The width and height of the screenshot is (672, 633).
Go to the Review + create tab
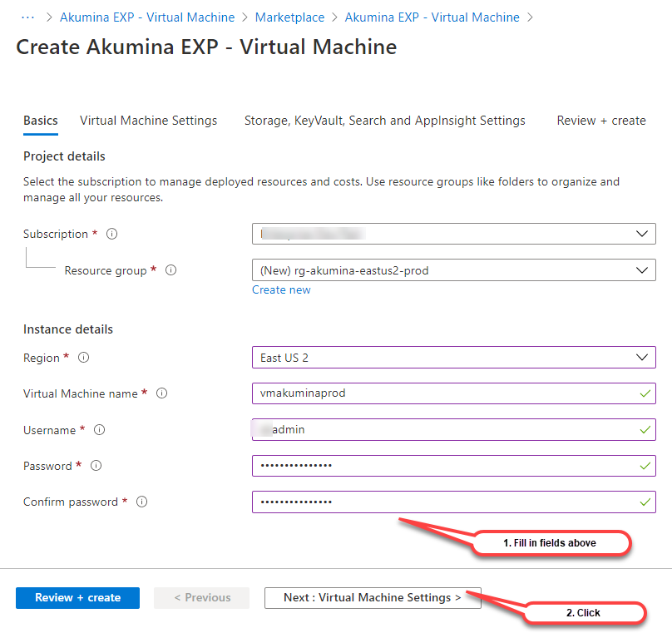click(x=600, y=121)
